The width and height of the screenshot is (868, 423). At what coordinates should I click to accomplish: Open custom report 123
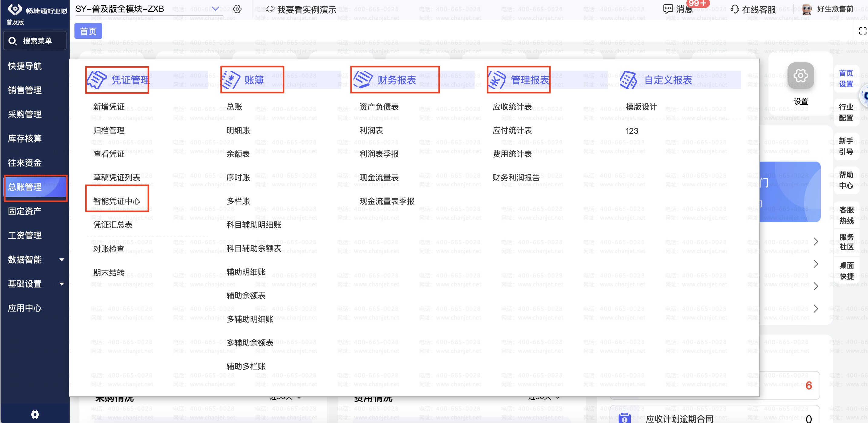632,131
